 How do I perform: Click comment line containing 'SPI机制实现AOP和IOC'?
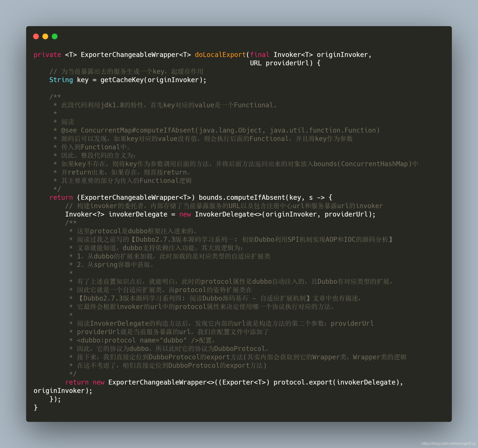[x=231, y=240]
